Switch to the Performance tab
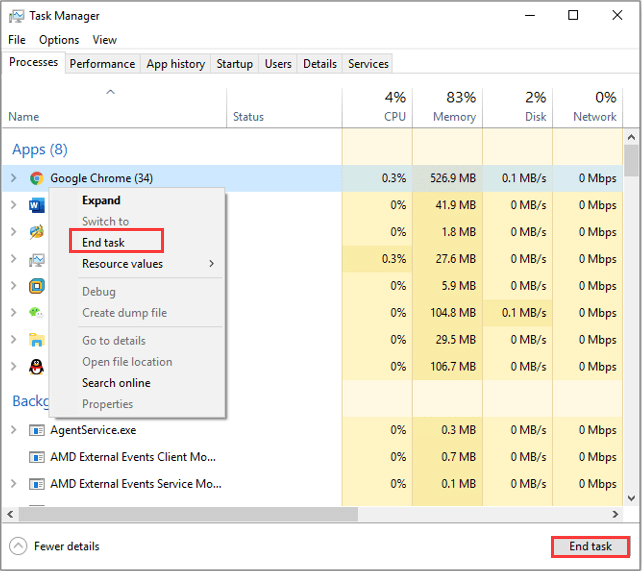The width and height of the screenshot is (642, 571). point(102,64)
